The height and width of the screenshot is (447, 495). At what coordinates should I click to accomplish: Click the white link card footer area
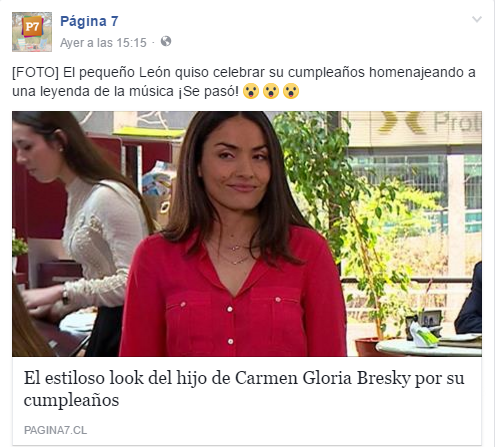click(247, 400)
